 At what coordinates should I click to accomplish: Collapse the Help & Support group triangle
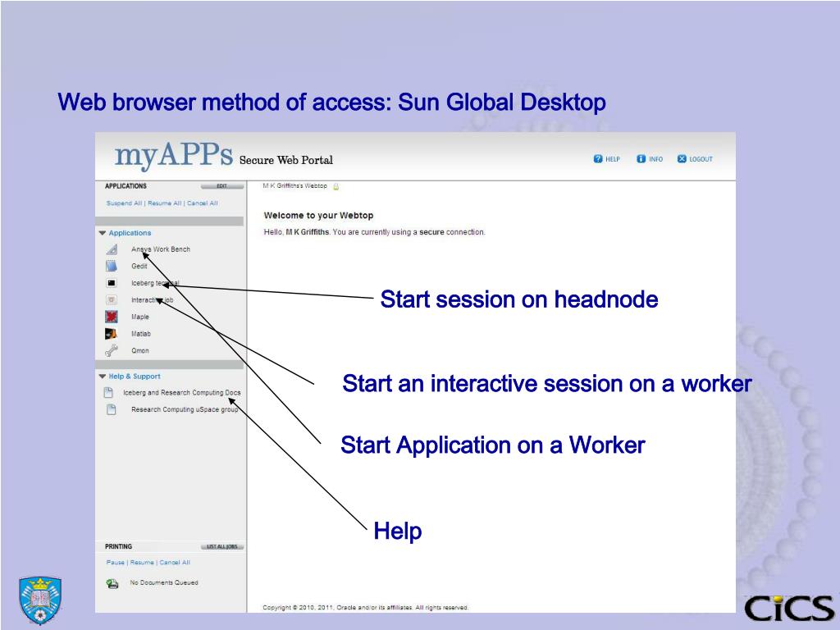tap(103, 377)
